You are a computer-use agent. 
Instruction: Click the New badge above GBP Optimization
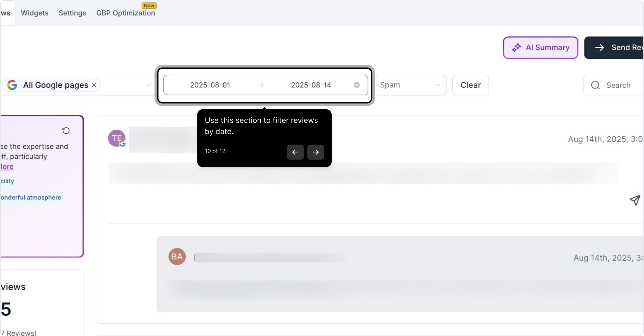149,6
